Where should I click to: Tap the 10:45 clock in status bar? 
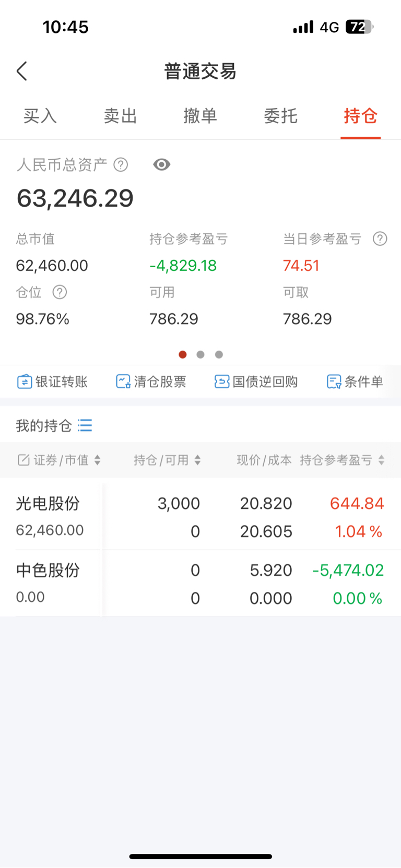click(x=66, y=27)
